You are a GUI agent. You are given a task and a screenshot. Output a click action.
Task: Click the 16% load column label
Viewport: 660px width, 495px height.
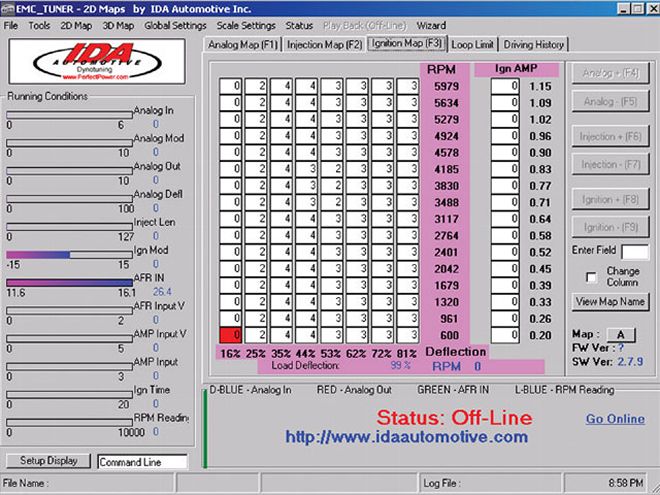tap(231, 354)
